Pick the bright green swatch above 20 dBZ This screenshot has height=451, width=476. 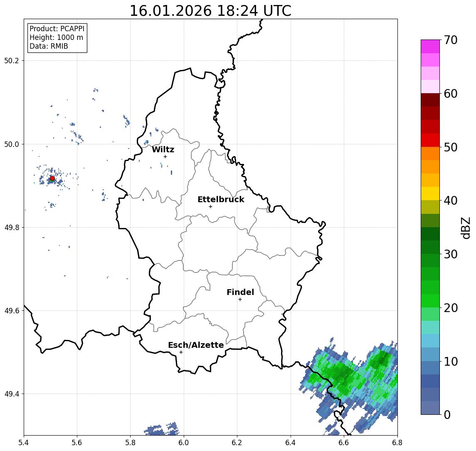click(430, 300)
